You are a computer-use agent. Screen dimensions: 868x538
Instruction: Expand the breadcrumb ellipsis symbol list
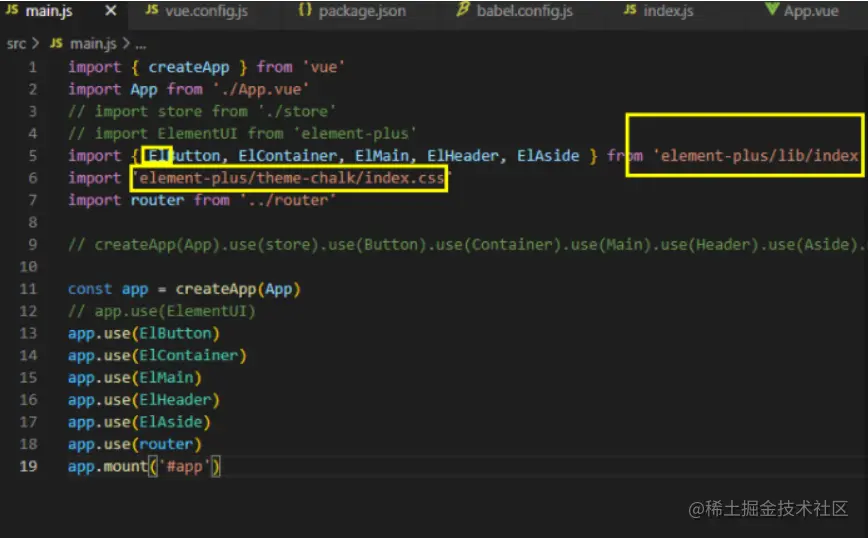pos(141,45)
